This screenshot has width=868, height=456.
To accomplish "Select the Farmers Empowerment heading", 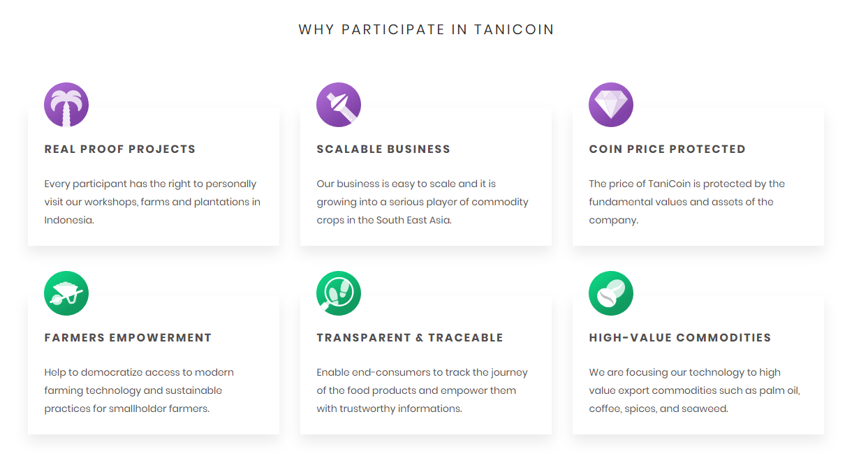I will 128,337.
